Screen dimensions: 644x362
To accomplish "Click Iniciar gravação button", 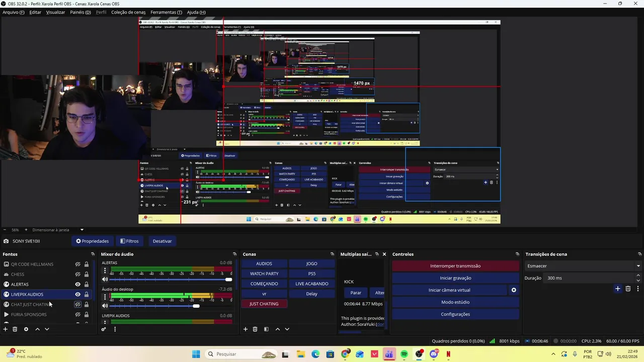I will (x=455, y=278).
